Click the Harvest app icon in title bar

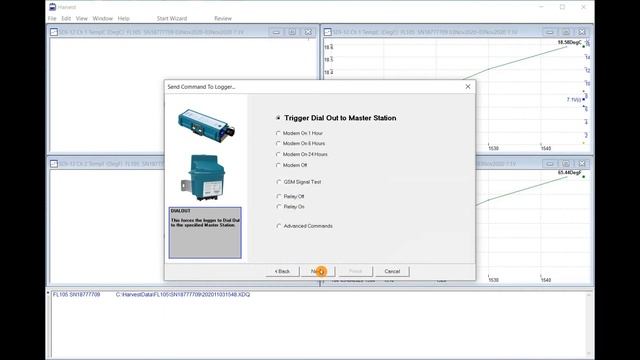[52, 7]
